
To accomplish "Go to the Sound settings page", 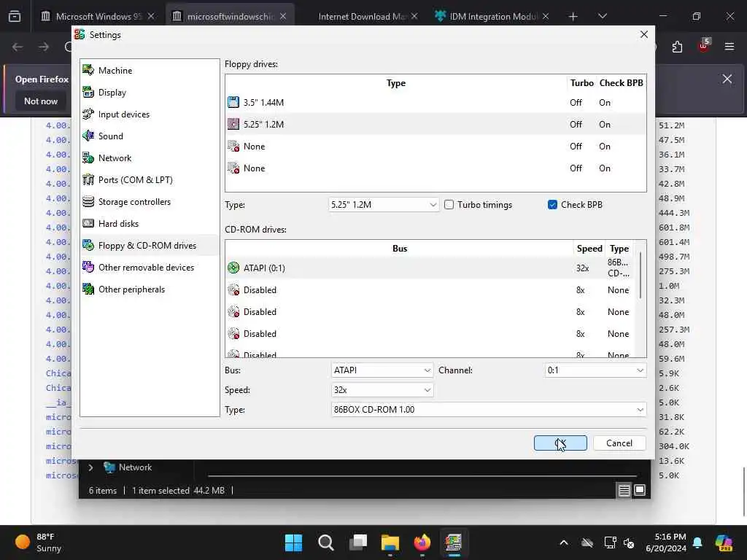I will pyautogui.click(x=149, y=136).
